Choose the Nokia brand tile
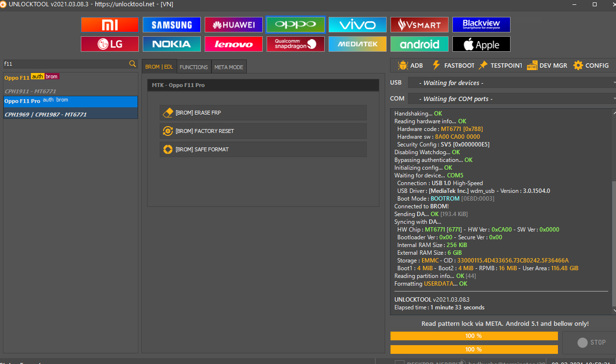This screenshot has height=364, width=616. [172, 44]
